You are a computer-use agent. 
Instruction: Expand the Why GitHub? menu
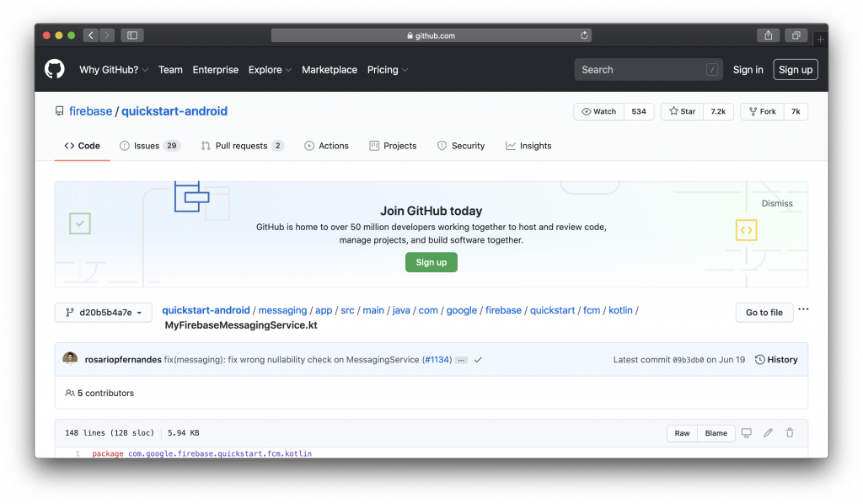(x=114, y=70)
